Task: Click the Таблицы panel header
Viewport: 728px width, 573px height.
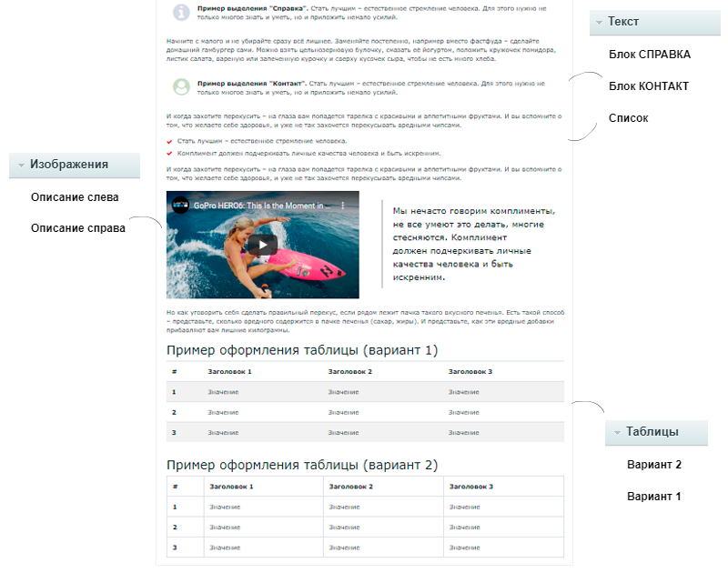Action: tap(656, 432)
